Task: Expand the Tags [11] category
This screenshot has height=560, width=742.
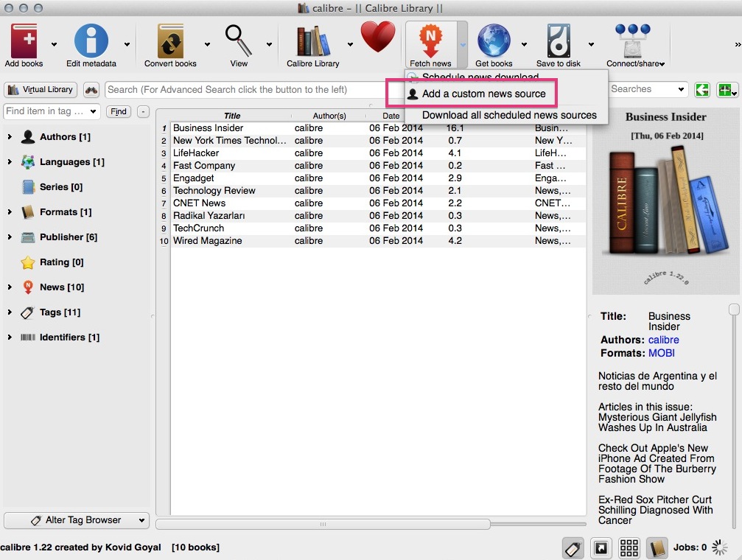Action: tap(10, 312)
